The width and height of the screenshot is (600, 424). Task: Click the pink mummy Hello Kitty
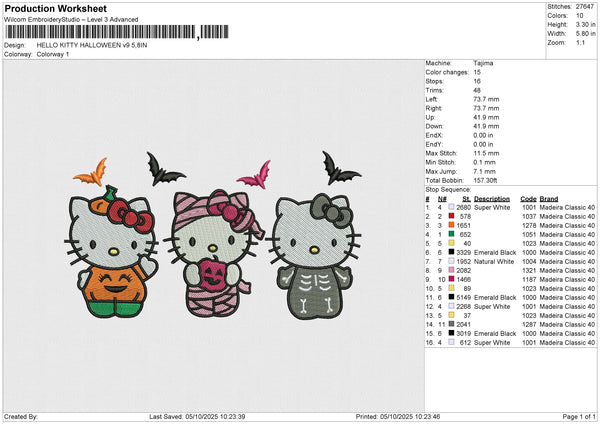(x=214, y=254)
